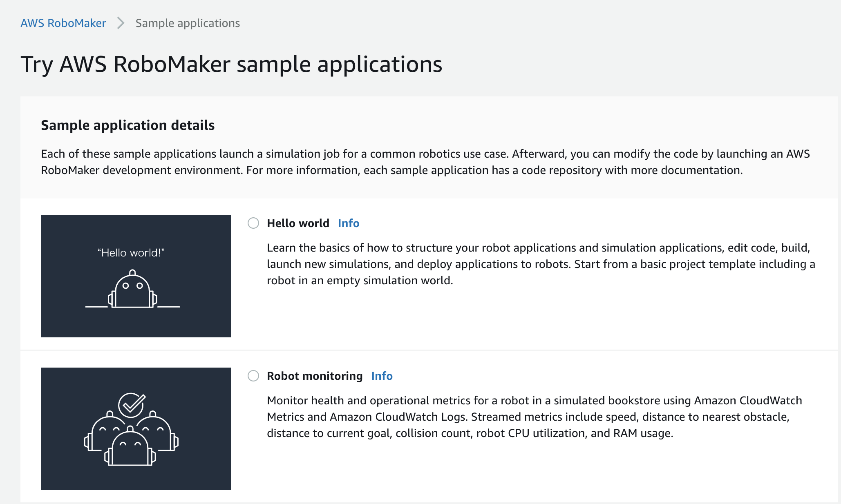Click the Hello world description paragraph

point(540,264)
